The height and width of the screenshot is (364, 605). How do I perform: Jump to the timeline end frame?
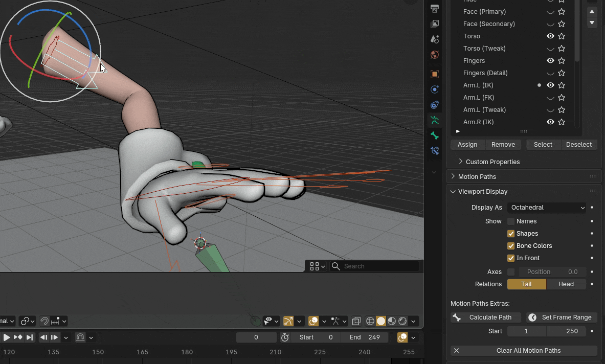[x=30, y=337]
